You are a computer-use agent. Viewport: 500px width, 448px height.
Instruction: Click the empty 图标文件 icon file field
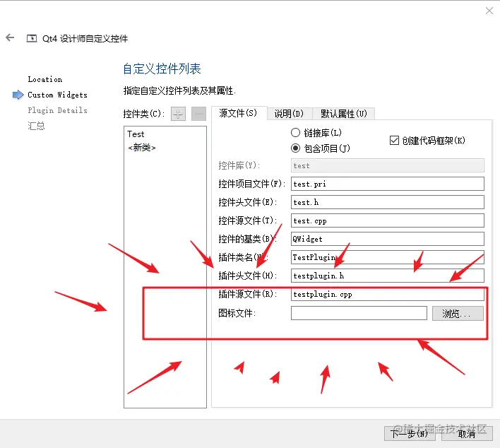coord(359,313)
